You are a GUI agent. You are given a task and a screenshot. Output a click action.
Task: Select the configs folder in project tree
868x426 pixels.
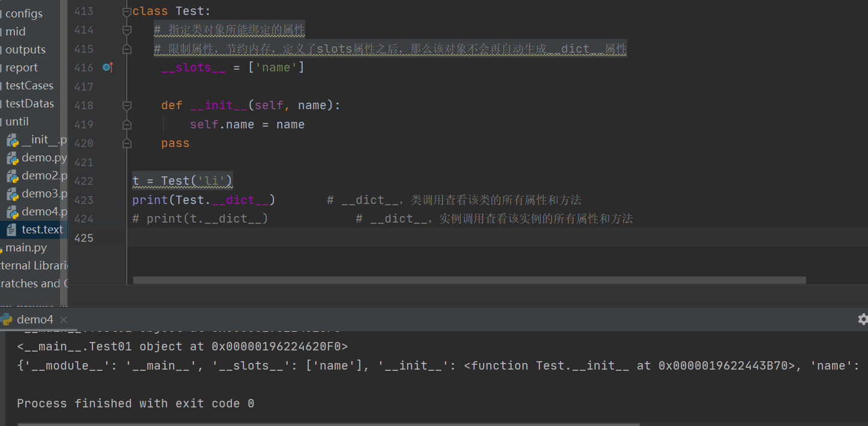pyautogui.click(x=24, y=13)
